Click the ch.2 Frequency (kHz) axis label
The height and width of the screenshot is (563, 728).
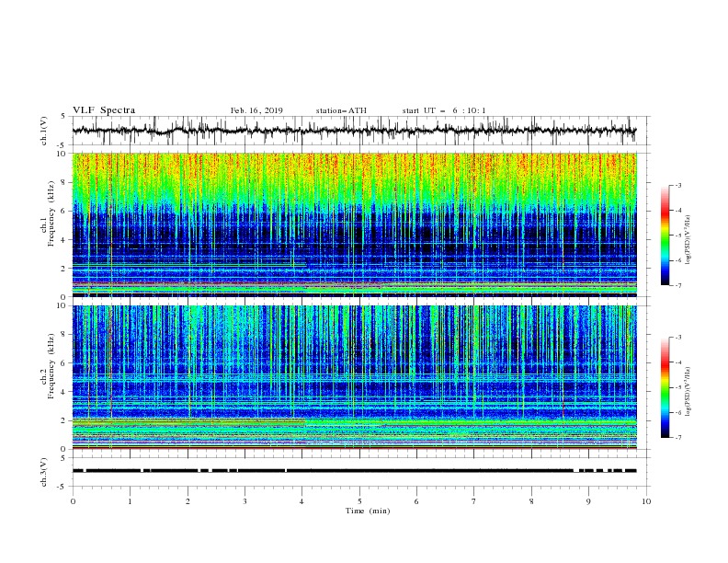pos(49,366)
